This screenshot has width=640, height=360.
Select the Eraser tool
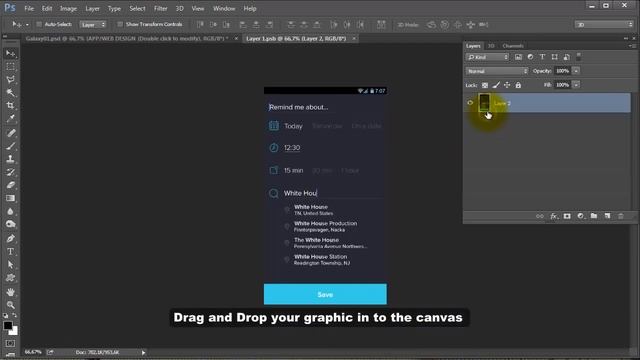11,185
